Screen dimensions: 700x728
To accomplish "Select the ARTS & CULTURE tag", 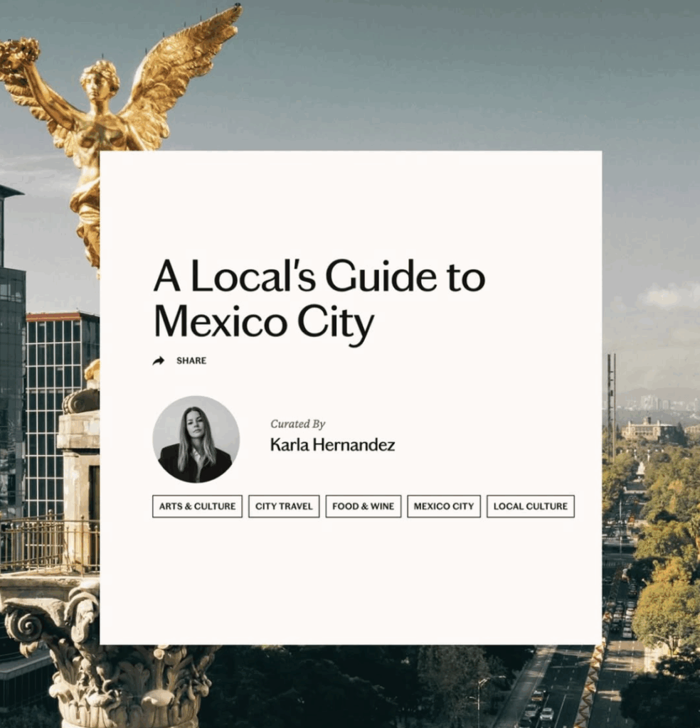I will click(x=197, y=506).
